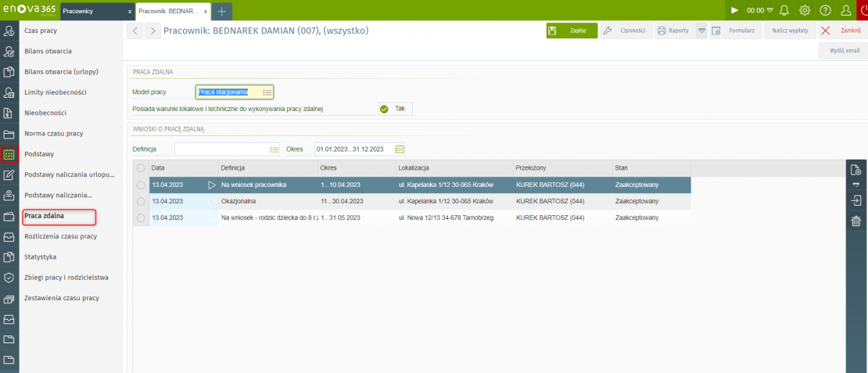
Task: Click the help question mark icon
Action: coord(825,11)
